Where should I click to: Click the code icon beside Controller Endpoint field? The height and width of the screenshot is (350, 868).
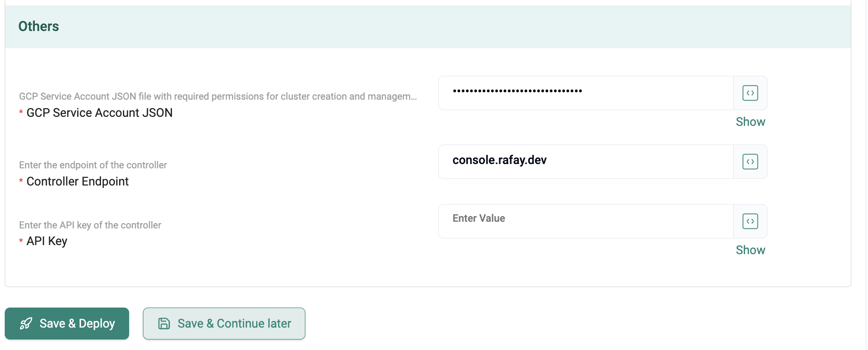pos(750,162)
